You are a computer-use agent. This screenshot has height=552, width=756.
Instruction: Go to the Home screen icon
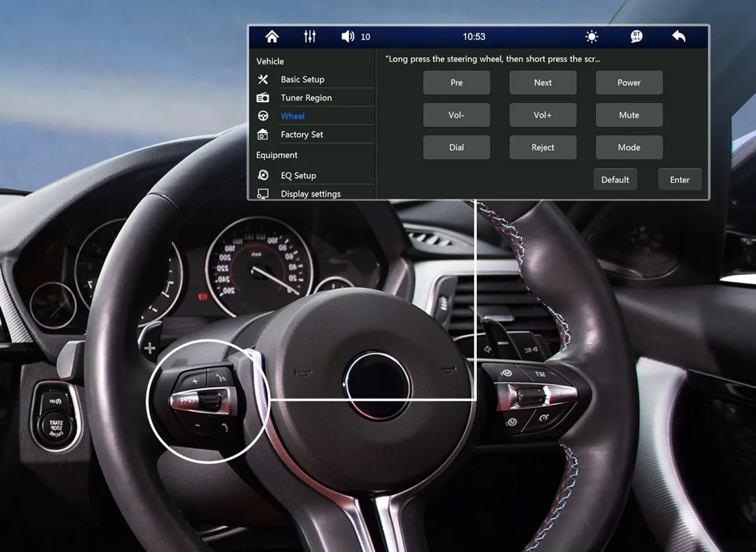[272, 36]
